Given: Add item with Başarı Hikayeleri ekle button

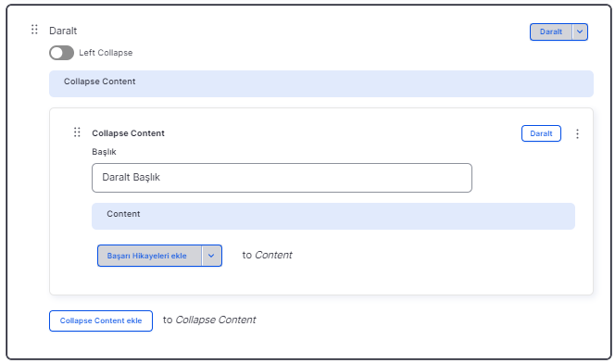Looking at the screenshot, I should (149, 256).
